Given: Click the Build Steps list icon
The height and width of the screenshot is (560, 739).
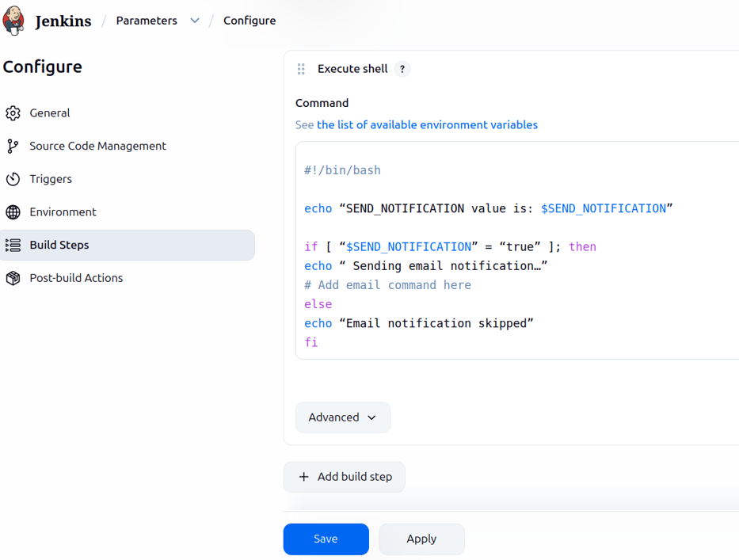Looking at the screenshot, I should coord(13,245).
